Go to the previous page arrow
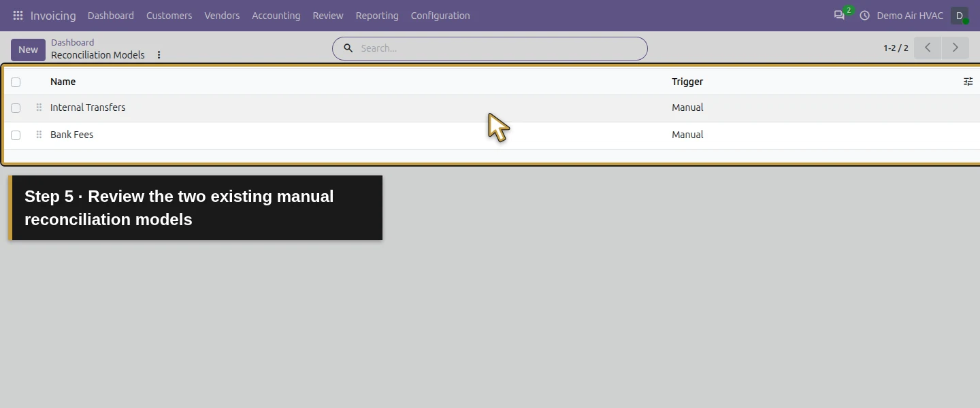This screenshot has width=980, height=408. click(x=928, y=48)
